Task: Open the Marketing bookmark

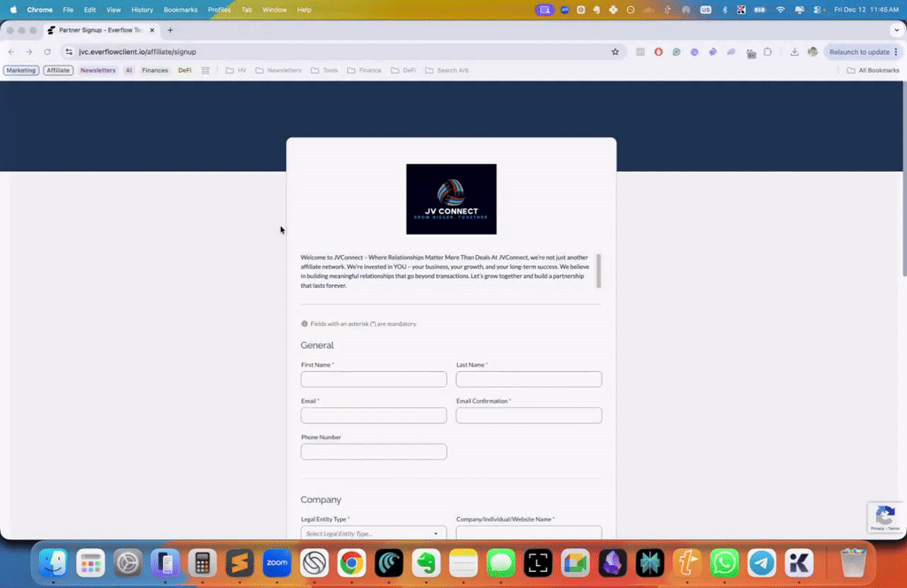Action: (x=20, y=70)
